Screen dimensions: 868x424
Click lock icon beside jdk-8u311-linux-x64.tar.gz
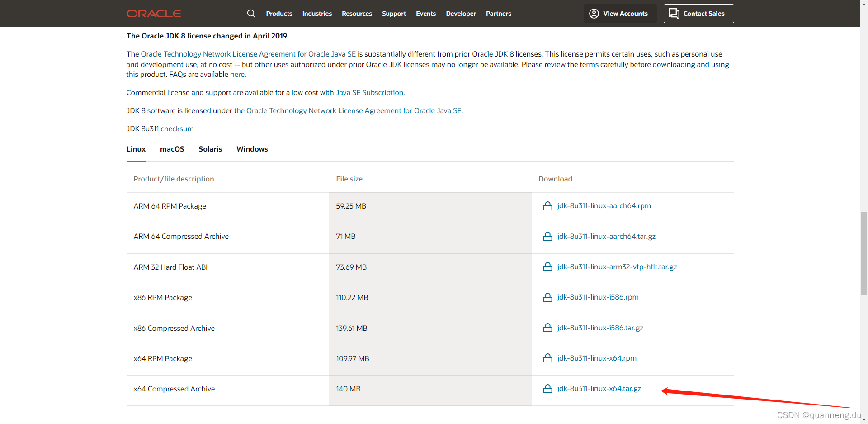tap(547, 389)
